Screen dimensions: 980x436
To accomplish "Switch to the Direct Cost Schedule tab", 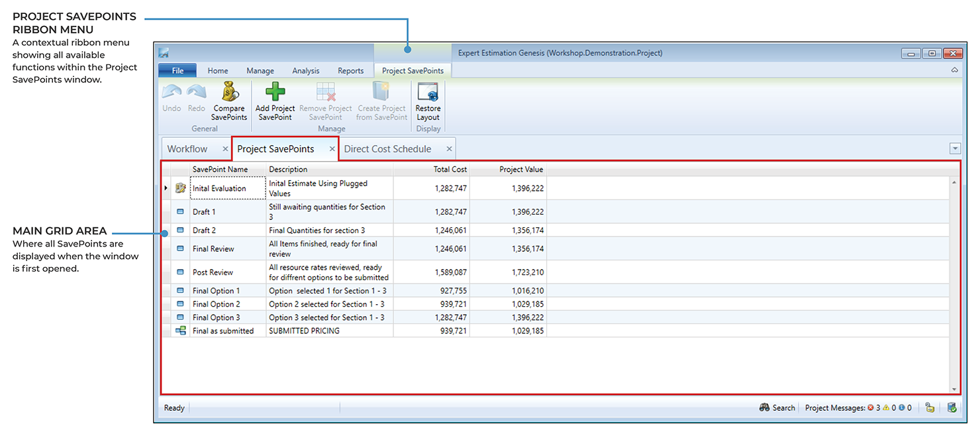I will point(387,149).
